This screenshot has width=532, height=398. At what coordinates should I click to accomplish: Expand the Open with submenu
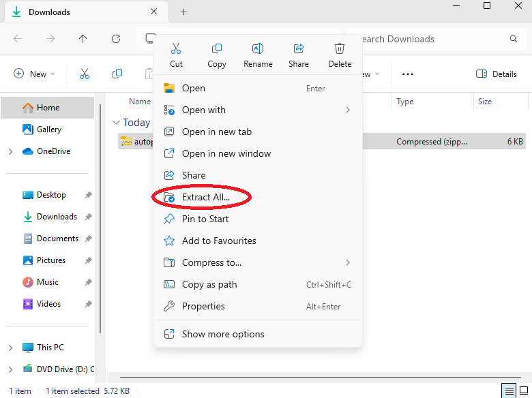pyautogui.click(x=348, y=110)
